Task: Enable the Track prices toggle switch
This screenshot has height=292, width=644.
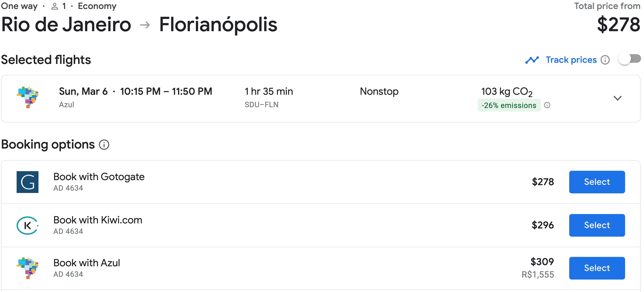Action: 630,59
